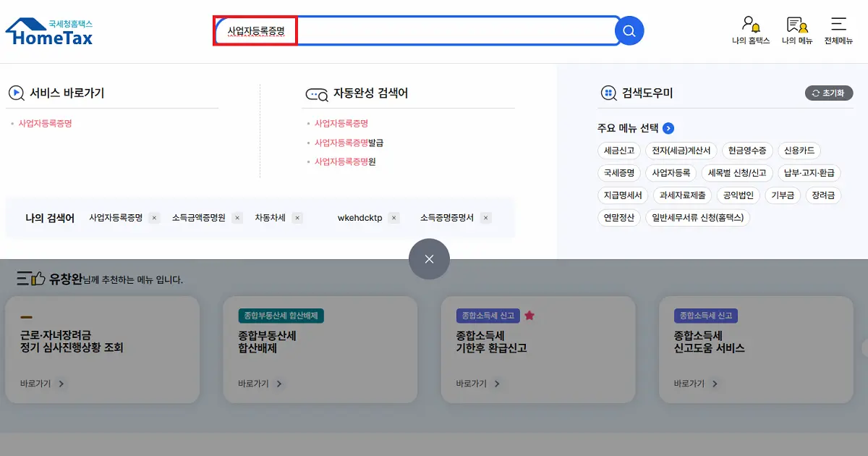Open 바로가기 on 종합부동산세 합산배제 card
868x456 pixels.
[x=260, y=384]
